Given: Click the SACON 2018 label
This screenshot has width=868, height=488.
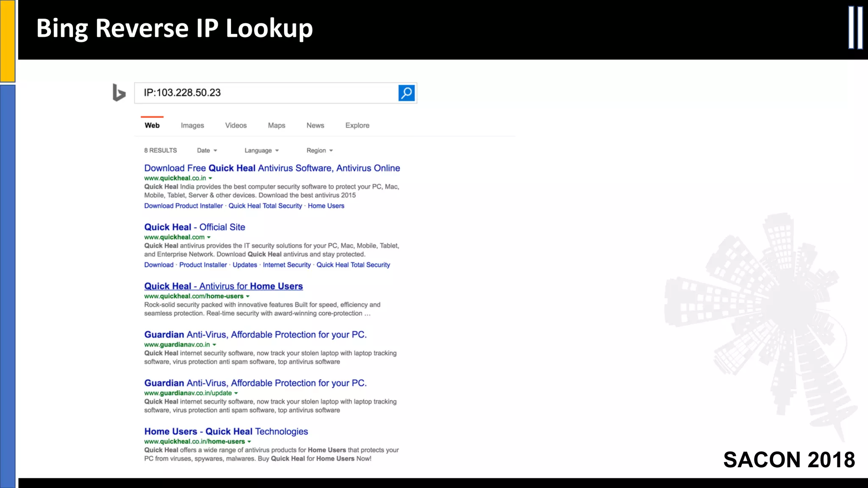Looking at the screenshot, I should point(789,460).
